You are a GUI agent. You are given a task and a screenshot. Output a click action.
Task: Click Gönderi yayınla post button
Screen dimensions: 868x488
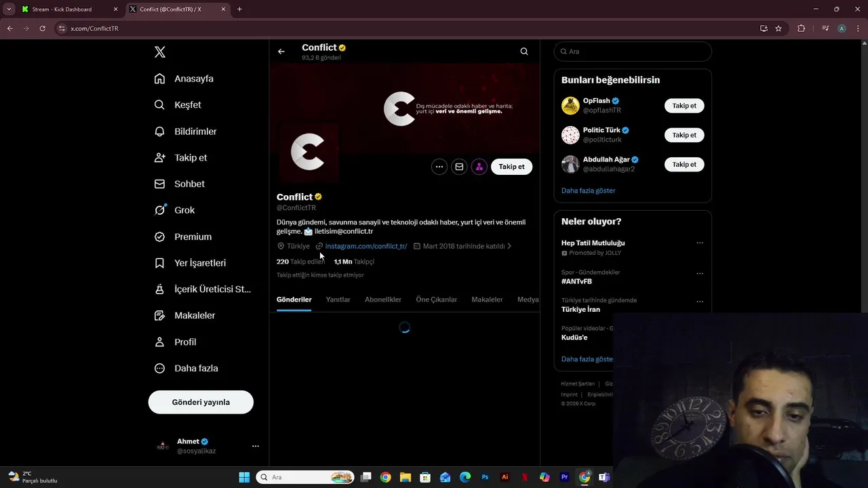(201, 402)
